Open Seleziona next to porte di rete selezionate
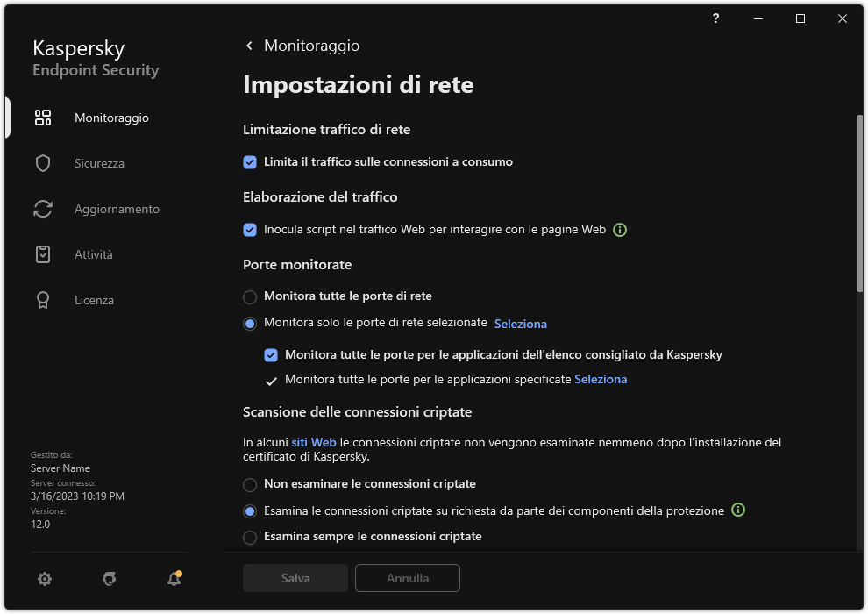Screen dimensions: 868x614 point(521,324)
